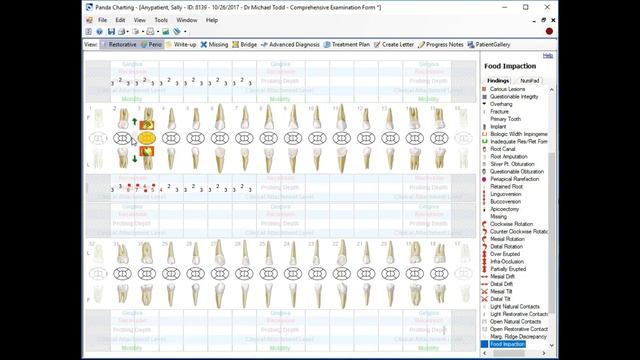Select Apicoectomy finding
This screenshot has width=640, height=360.
(x=504, y=209)
